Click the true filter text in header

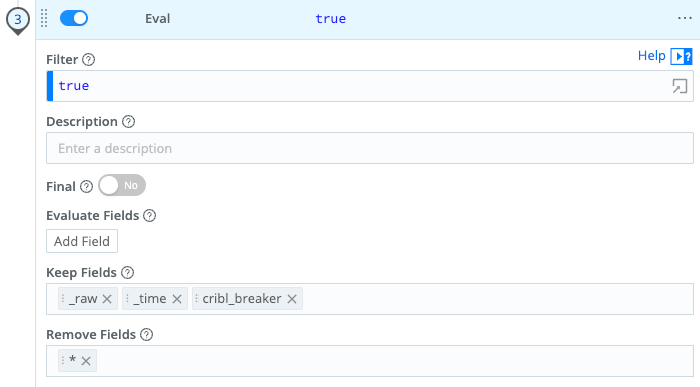click(330, 19)
